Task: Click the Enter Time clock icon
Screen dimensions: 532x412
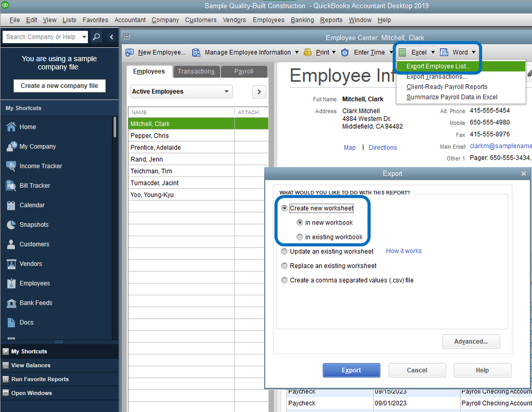Action: click(345, 52)
